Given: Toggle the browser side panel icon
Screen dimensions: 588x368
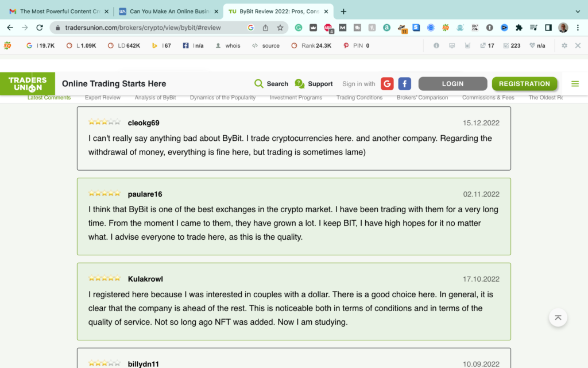Looking at the screenshot, I should pyautogui.click(x=548, y=28).
